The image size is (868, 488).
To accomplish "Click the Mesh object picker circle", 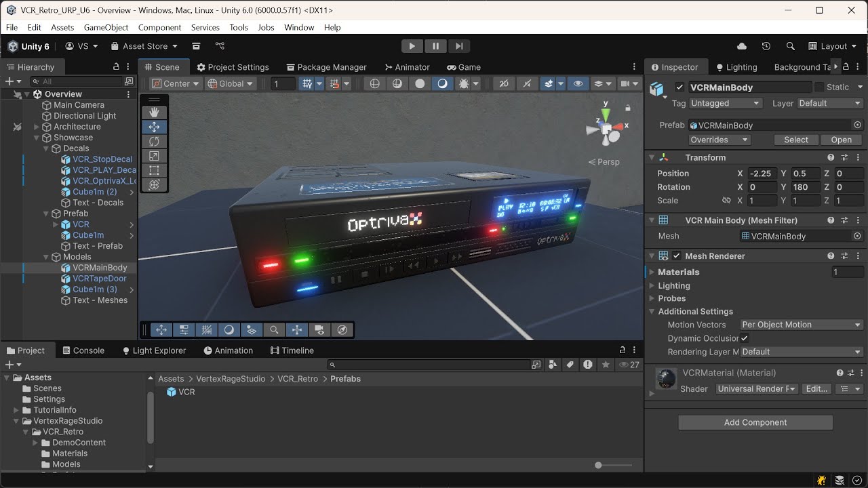I will tap(857, 236).
